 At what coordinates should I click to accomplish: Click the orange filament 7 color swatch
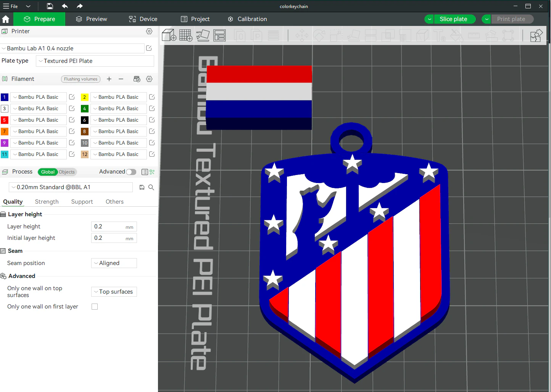click(5, 132)
